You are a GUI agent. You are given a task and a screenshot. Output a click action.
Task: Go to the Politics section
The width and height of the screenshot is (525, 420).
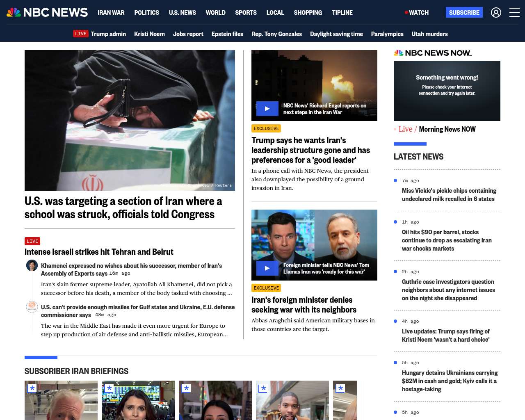147,12
